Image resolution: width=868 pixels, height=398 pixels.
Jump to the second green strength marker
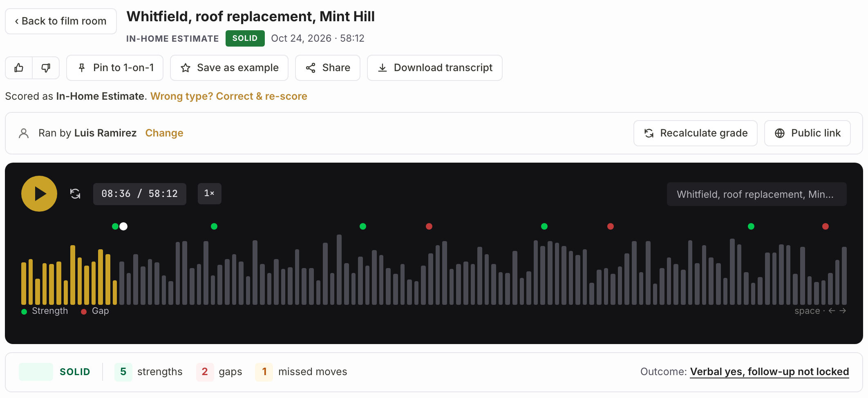click(x=214, y=226)
